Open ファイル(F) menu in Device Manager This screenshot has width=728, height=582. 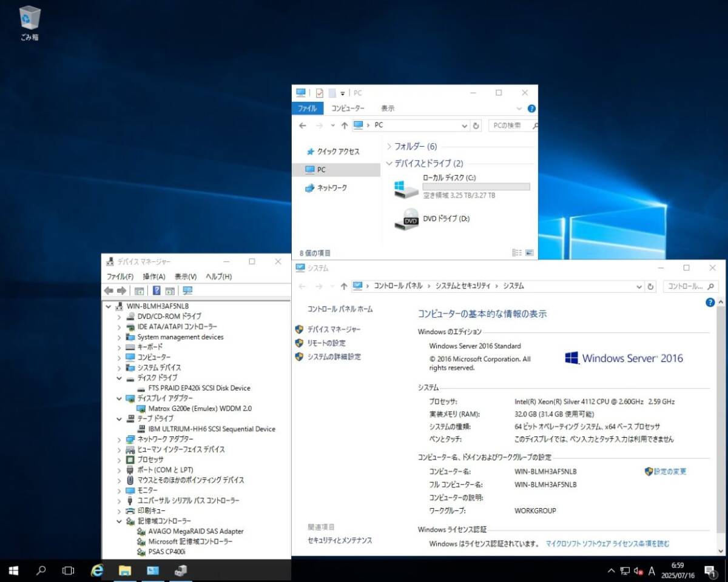(x=120, y=276)
